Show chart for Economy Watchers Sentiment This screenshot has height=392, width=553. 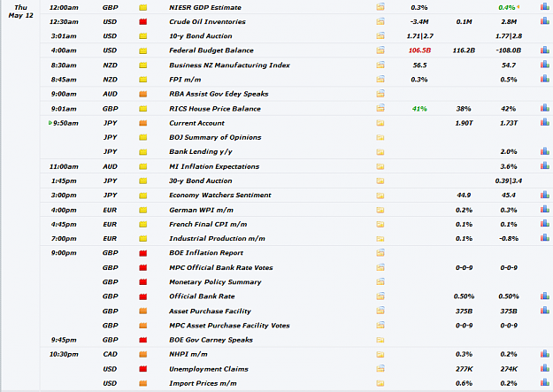point(545,195)
